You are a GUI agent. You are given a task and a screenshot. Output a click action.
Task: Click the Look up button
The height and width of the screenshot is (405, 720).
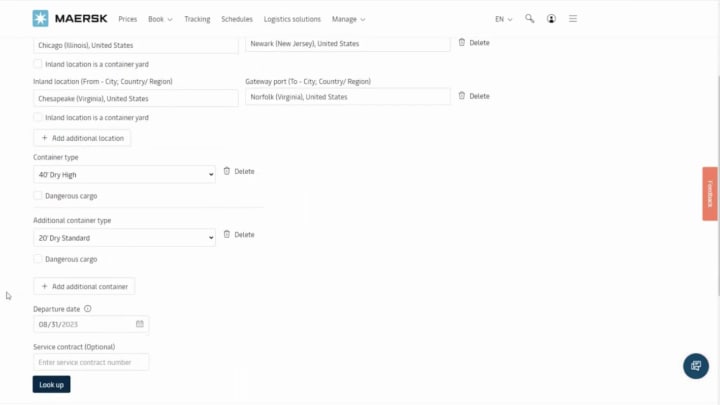[51, 384]
